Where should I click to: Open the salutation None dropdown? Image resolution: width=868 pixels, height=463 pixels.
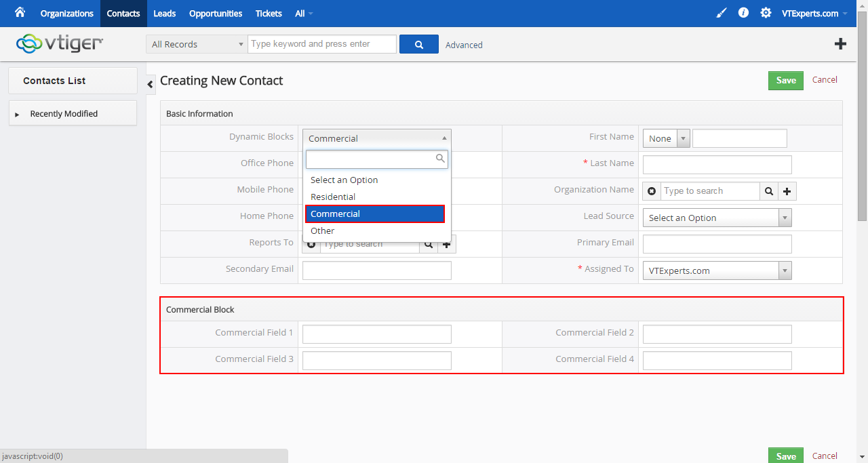pos(667,138)
